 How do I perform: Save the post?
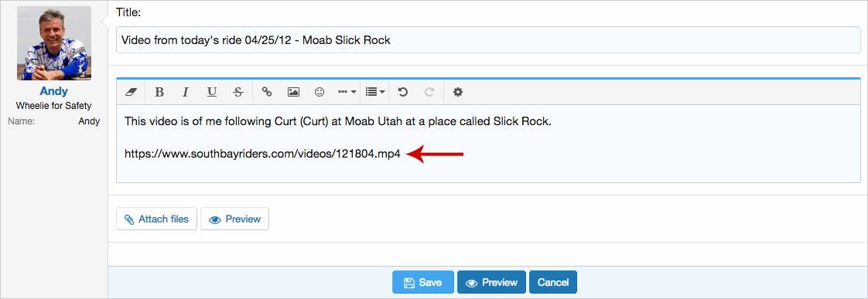pos(423,283)
